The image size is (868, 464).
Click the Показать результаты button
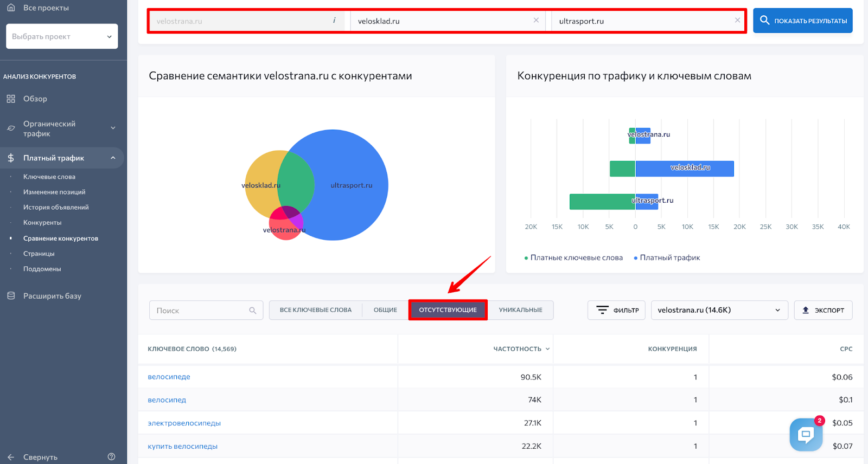[x=803, y=21]
